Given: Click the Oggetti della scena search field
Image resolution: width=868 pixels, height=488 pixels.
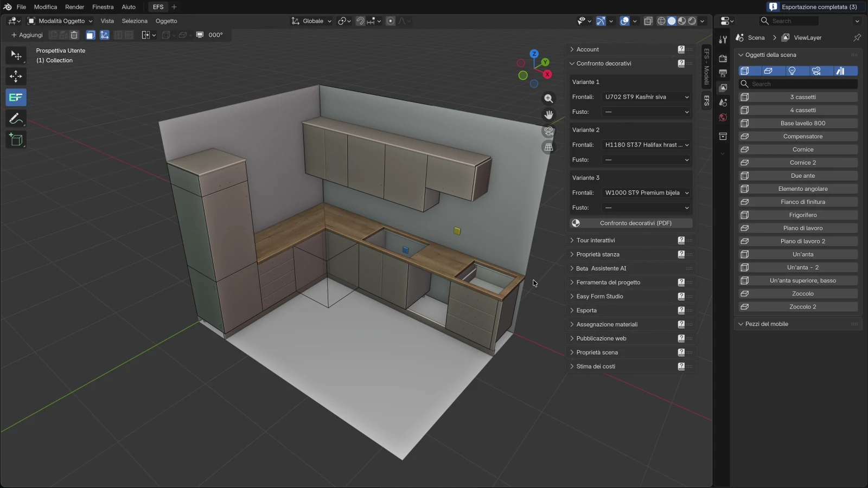Looking at the screenshot, I should pos(798,84).
